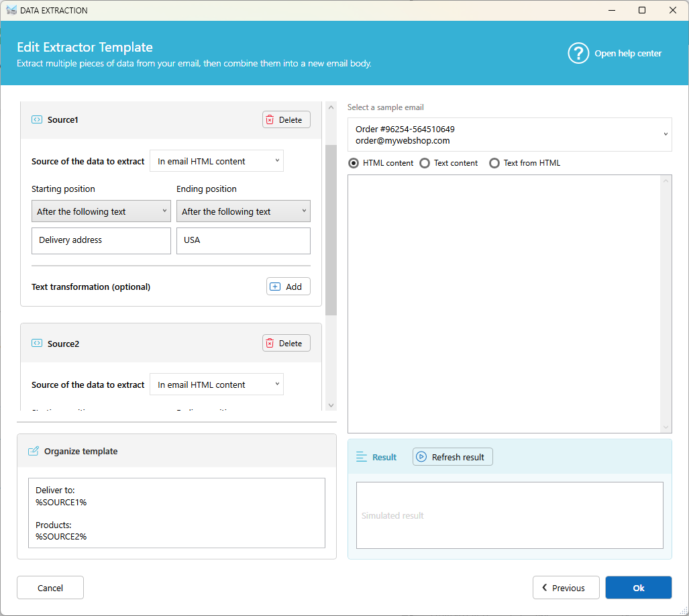The width and height of the screenshot is (689, 616).
Task: Click the HTML preview scroll down arrow
Action: 666,427
